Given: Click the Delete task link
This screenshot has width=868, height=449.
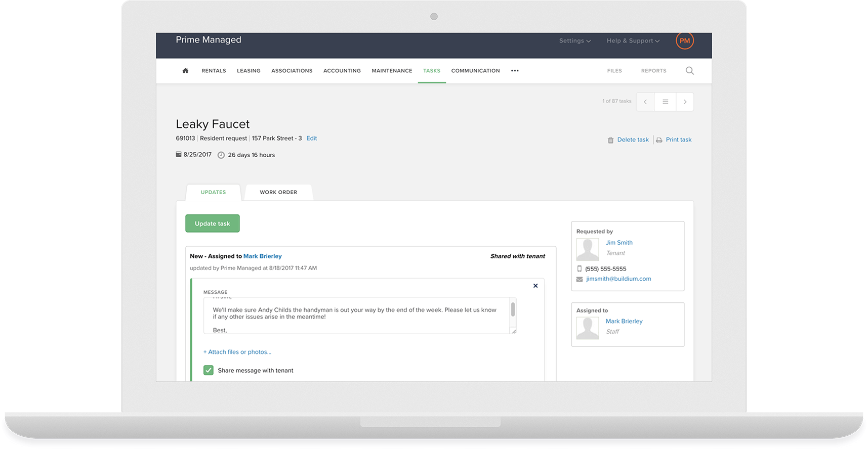Looking at the screenshot, I should (x=633, y=140).
